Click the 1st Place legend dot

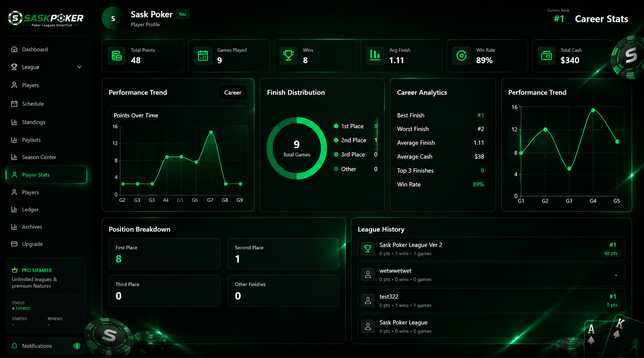336,126
